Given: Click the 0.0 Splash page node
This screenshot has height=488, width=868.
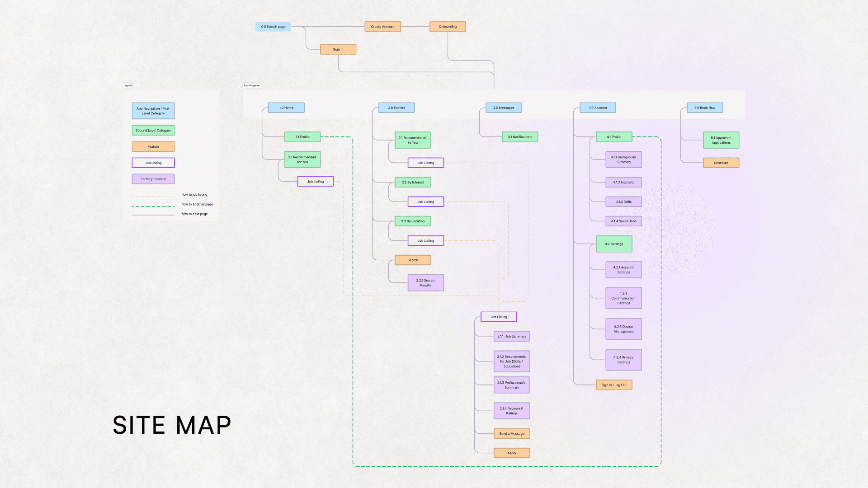Looking at the screenshot, I should point(273,27).
